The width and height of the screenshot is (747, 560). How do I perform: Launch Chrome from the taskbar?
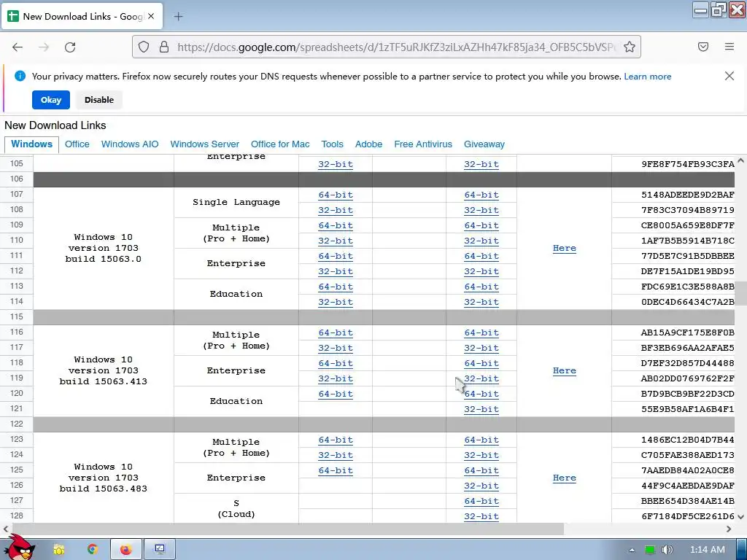(x=93, y=550)
